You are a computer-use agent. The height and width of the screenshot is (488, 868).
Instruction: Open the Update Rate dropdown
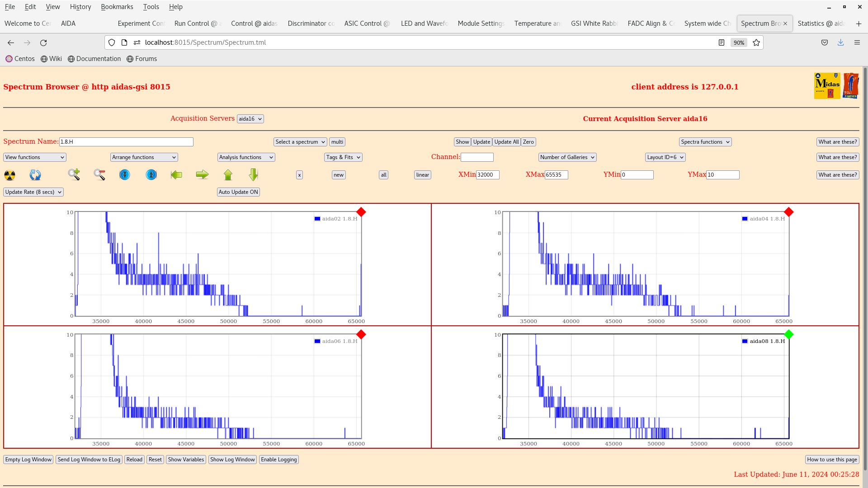click(x=33, y=192)
